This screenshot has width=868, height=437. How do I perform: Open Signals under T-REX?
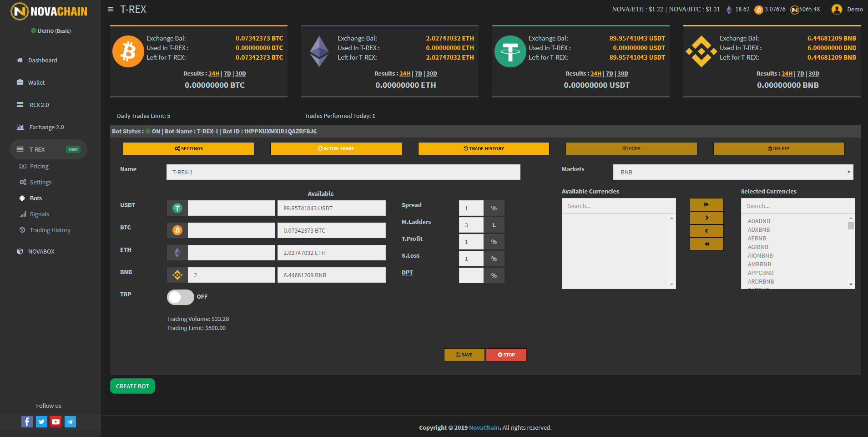[x=39, y=214]
